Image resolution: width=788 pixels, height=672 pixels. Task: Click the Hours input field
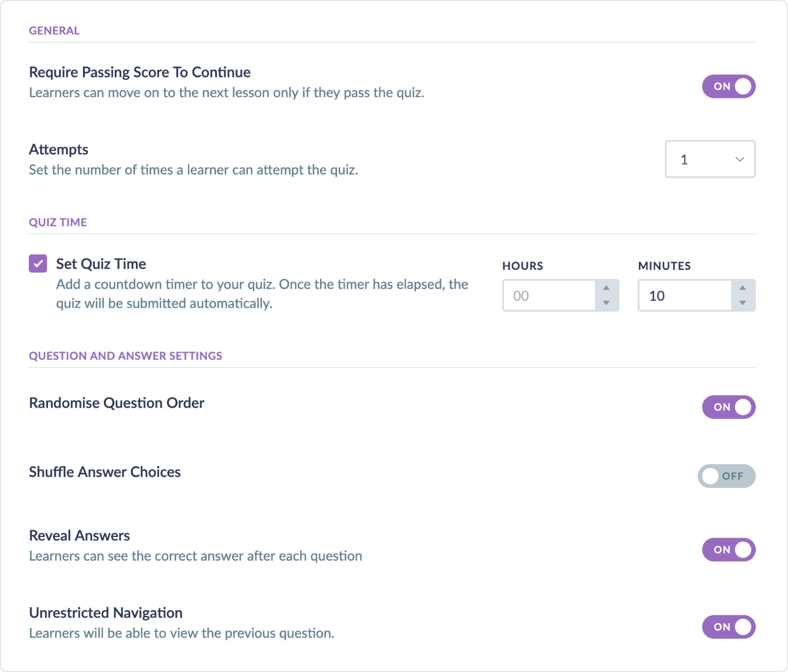(x=549, y=295)
